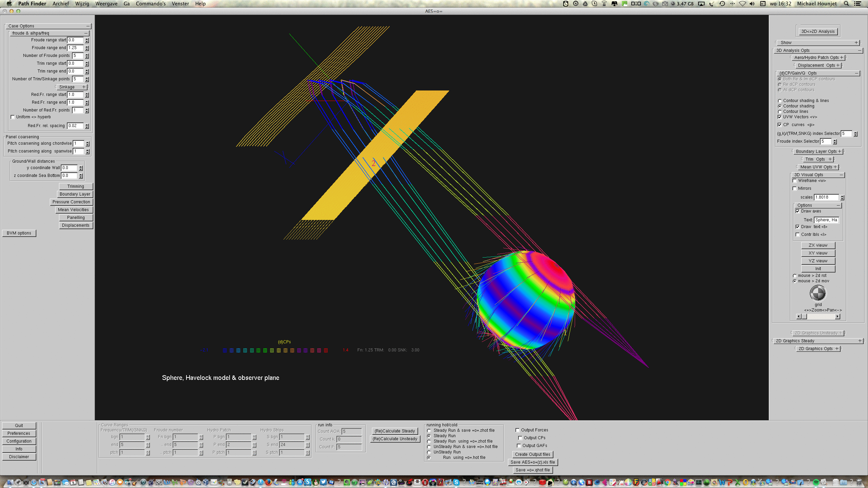Open iTunes from the dock
Screen dimensions: 868x488
point(112,482)
